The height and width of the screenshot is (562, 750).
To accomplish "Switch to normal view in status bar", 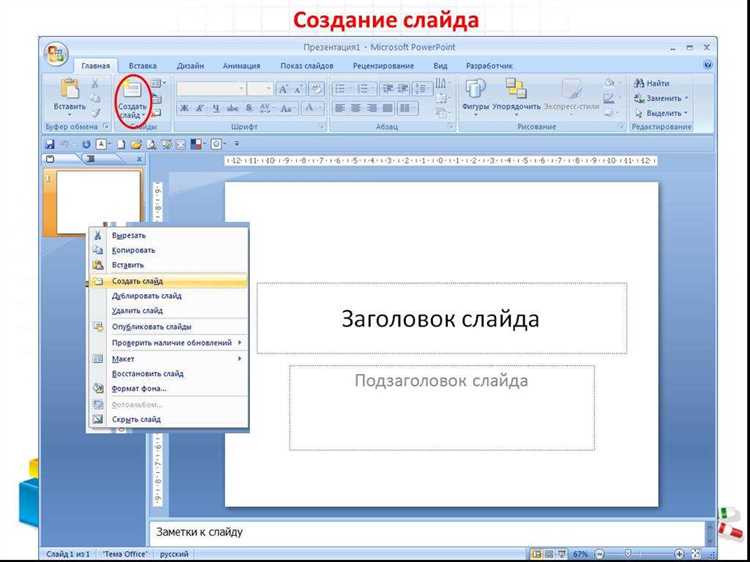I will tap(536, 554).
